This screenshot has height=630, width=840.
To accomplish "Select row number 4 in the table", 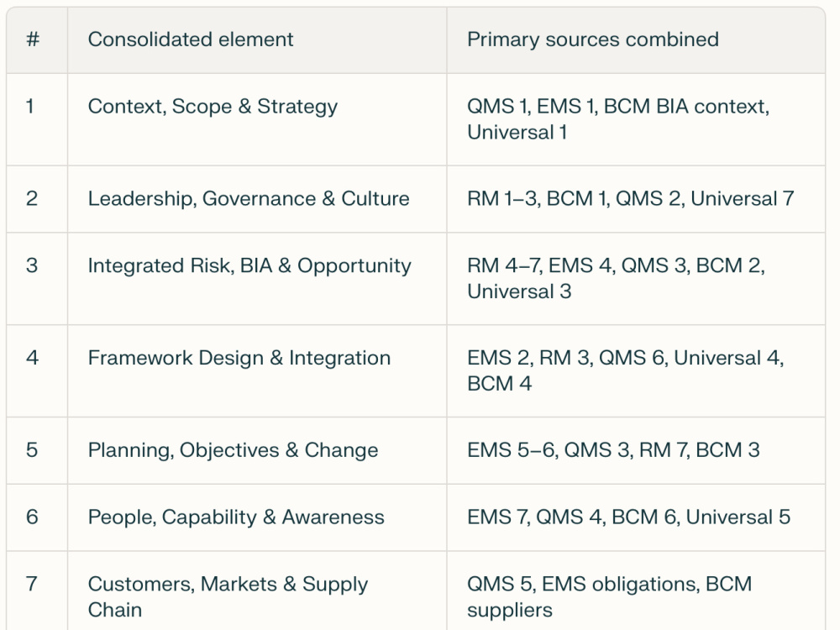I will coord(37,370).
